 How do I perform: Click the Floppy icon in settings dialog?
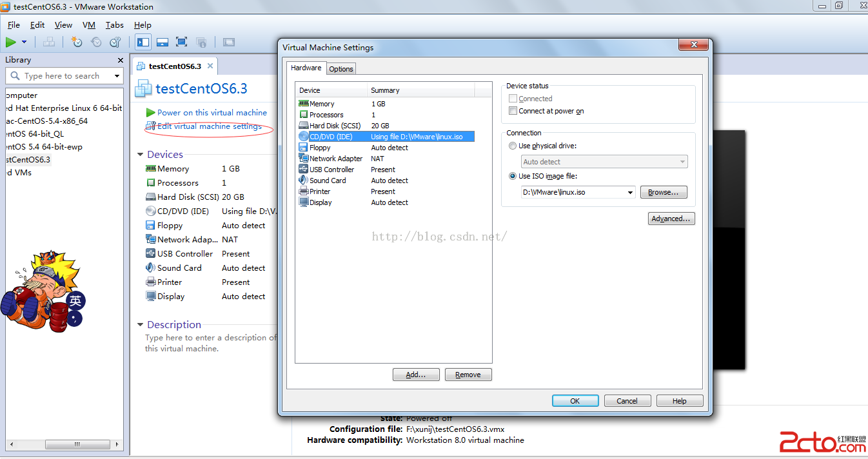(x=303, y=148)
